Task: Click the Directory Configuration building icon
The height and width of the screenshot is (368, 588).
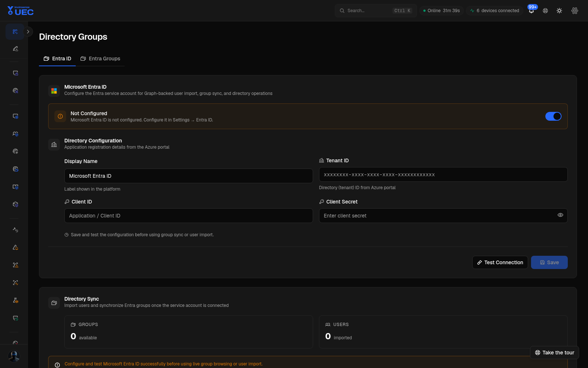Action: pos(54,145)
